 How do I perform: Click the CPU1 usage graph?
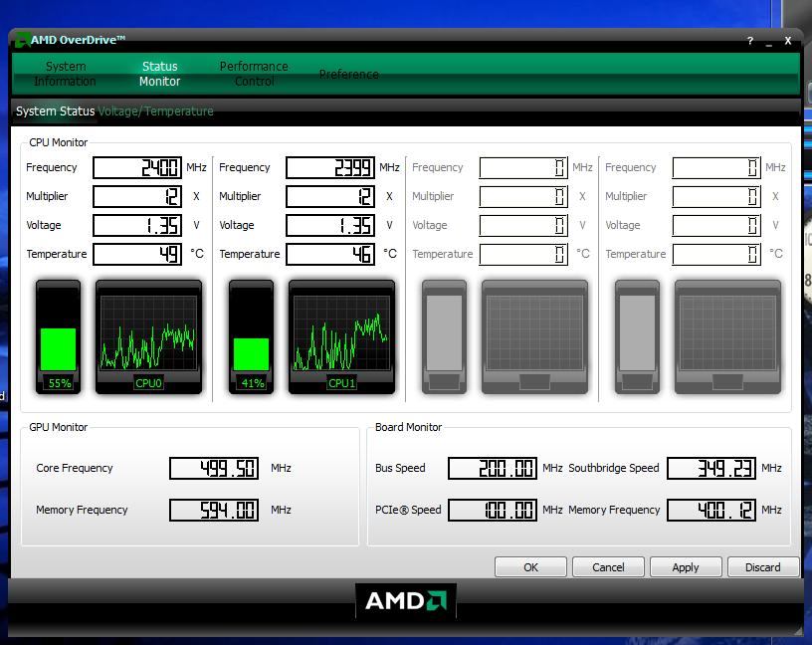coord(341,336)
